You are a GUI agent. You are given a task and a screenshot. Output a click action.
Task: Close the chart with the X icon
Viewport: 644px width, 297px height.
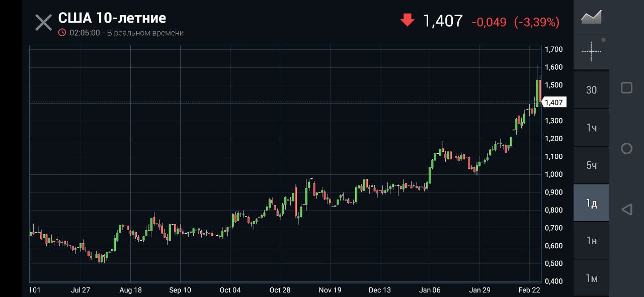(44, 23)
